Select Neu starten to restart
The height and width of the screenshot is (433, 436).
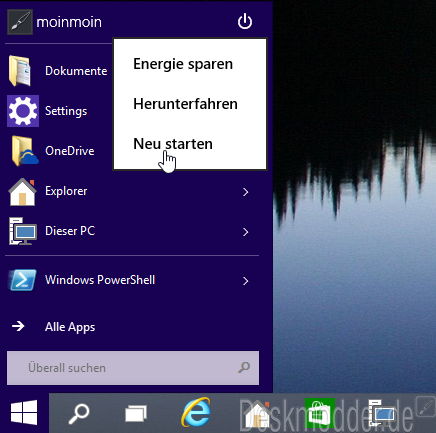pos(173,144)
